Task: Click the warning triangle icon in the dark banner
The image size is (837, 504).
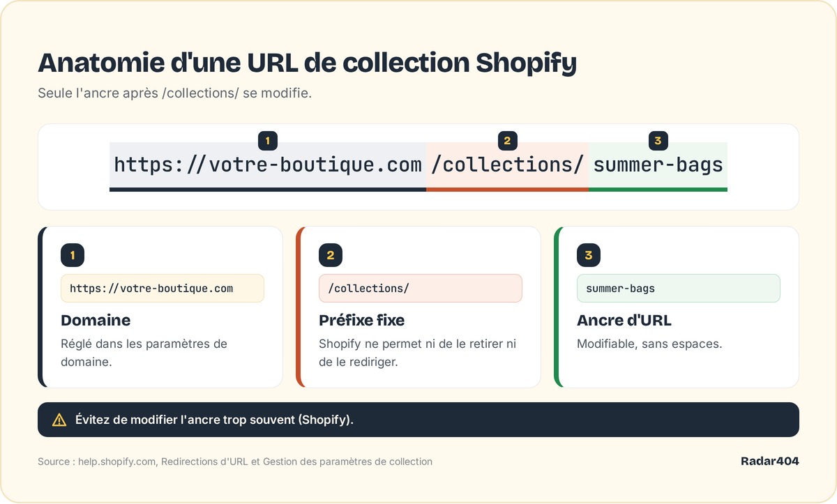Action: [59, 420]
